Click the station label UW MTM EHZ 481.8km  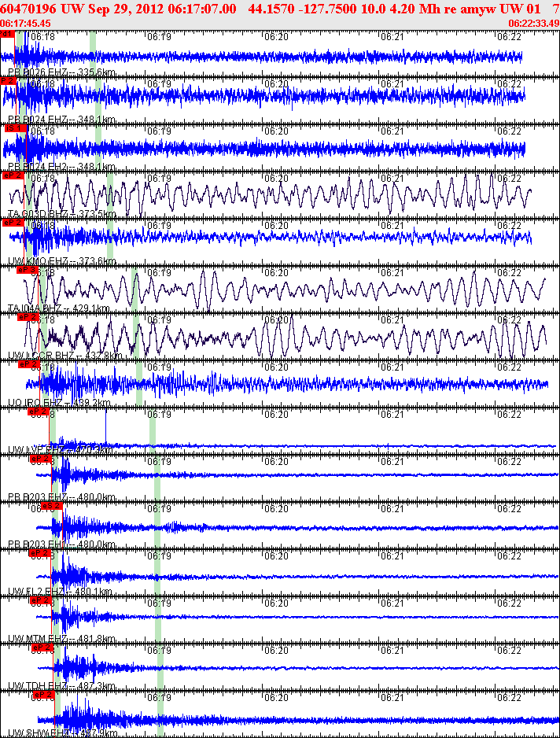tap(61, 639)
